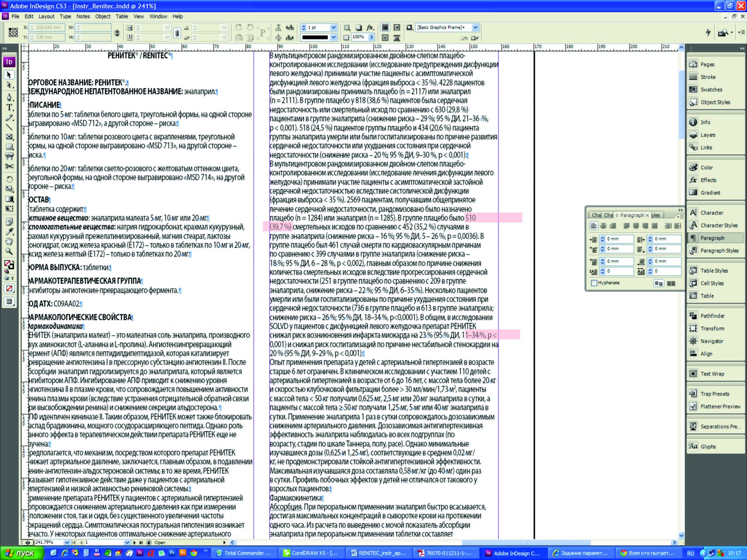Click the Windows Start button
The width and height of the screenshot is (747, 560).
click(21, 553)
